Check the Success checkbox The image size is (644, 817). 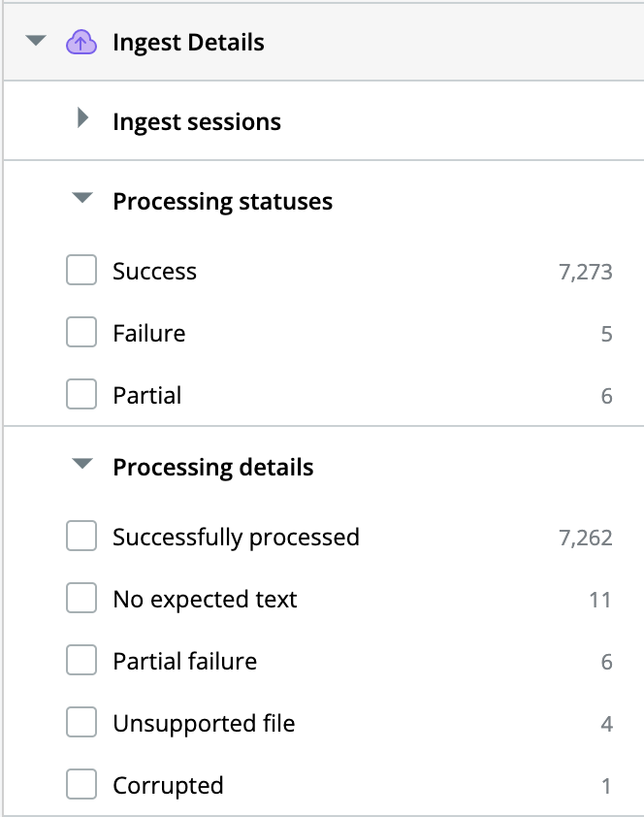(x=81, y=270)
